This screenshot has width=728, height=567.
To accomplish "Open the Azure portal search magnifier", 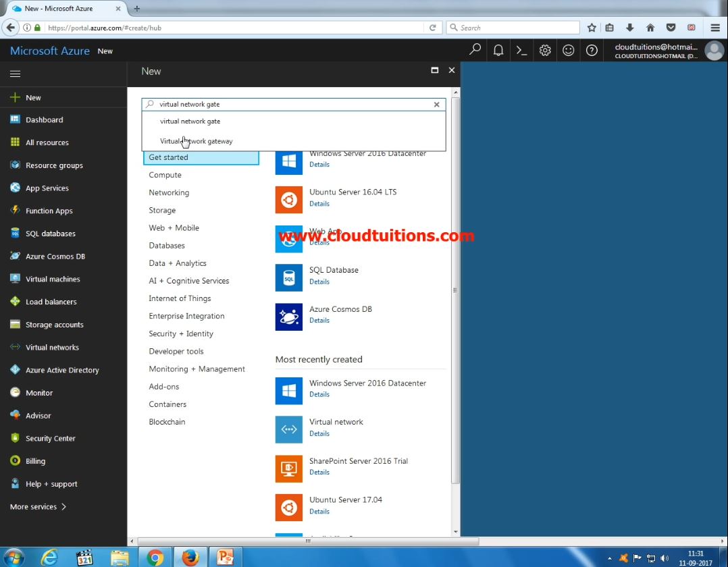I will (475, 50).
